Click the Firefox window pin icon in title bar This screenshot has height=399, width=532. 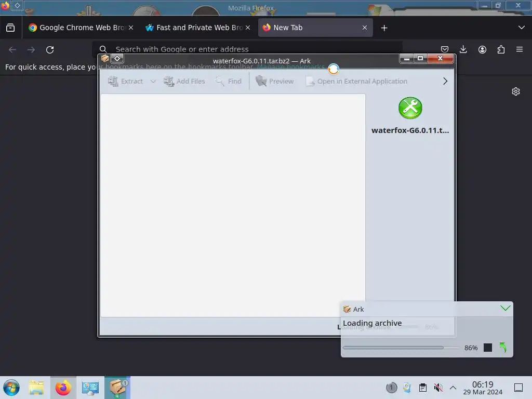(17, 5)
